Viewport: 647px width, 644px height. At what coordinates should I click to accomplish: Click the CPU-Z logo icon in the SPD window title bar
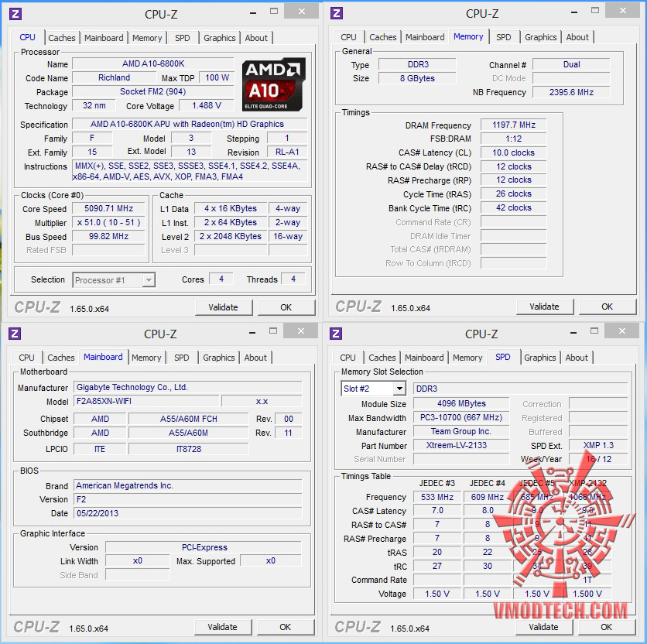[335, 334]
